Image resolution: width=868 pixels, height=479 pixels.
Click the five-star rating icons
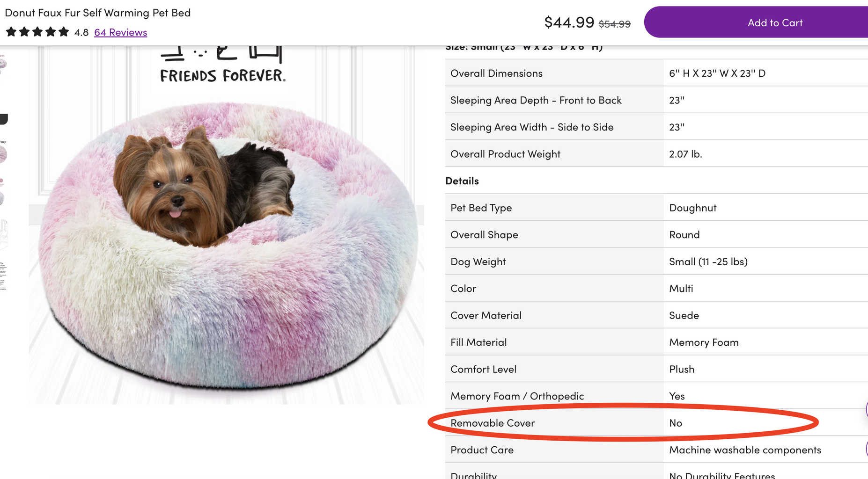pos(37,32)
